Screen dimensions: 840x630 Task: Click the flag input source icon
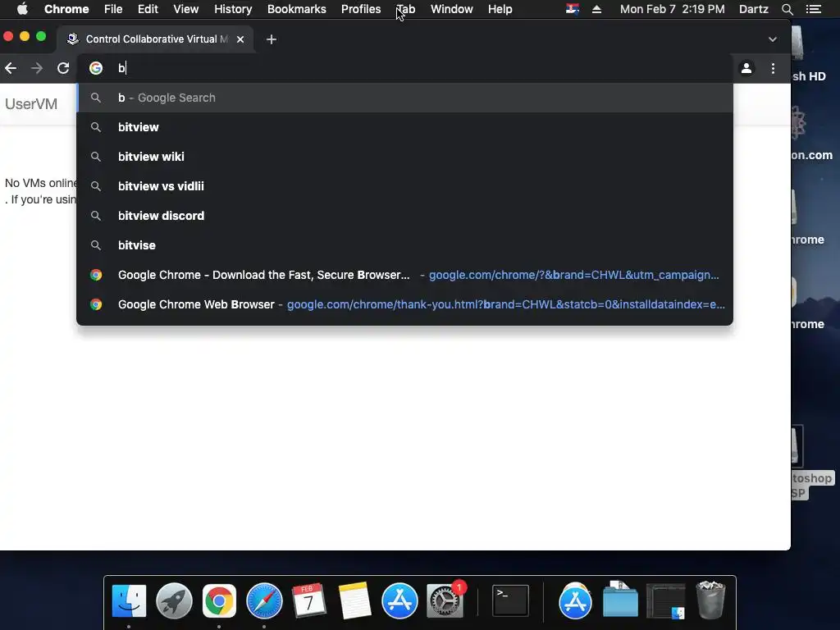[572, 9]
